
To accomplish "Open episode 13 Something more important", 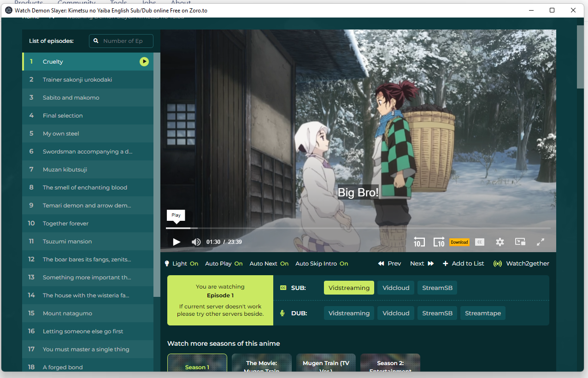I will click(x=88, y=278).
